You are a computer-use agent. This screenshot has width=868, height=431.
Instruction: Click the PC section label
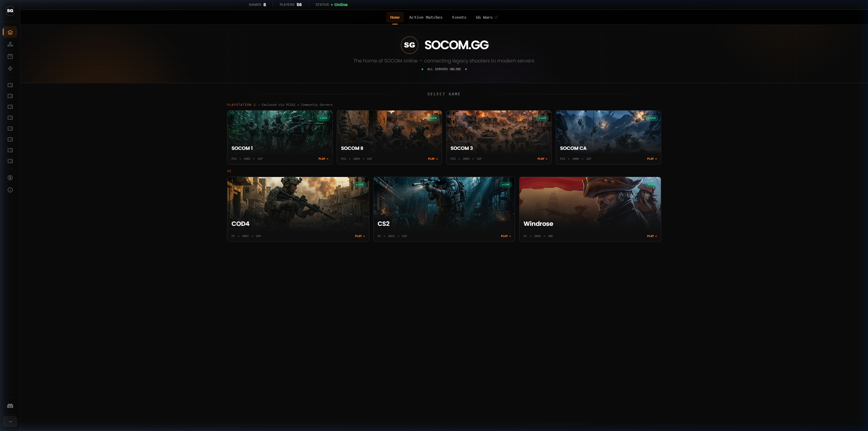229,171
